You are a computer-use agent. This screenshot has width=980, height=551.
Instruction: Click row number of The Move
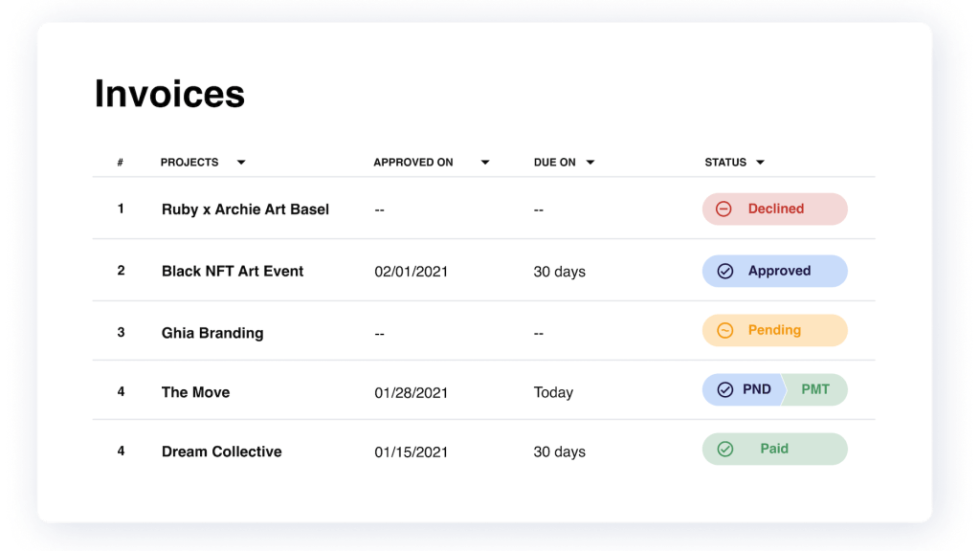[121, 391]
